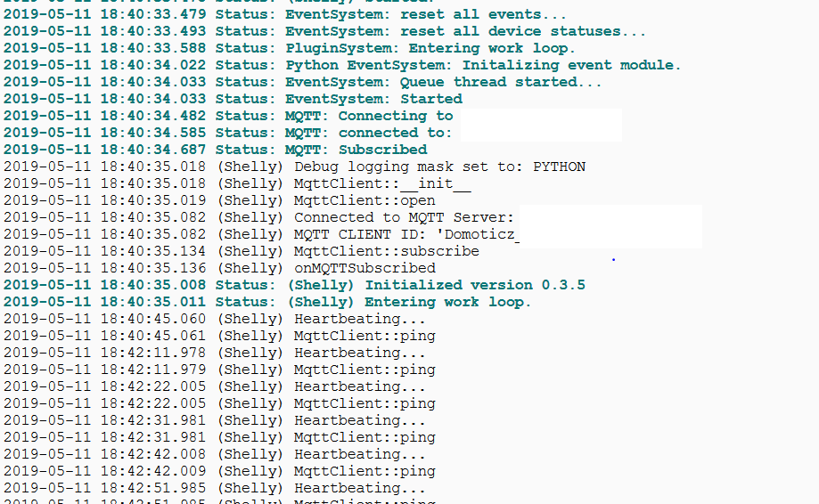819x504 pixels.
Task: Click the "(Shelly) Initialized version 0.3.5" status line
Action: coord(295,285)
